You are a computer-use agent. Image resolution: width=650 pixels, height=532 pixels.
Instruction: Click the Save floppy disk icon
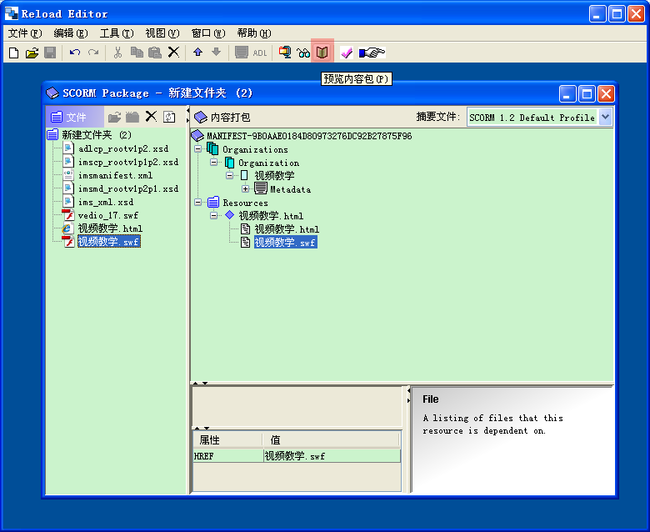pos(50,53)
